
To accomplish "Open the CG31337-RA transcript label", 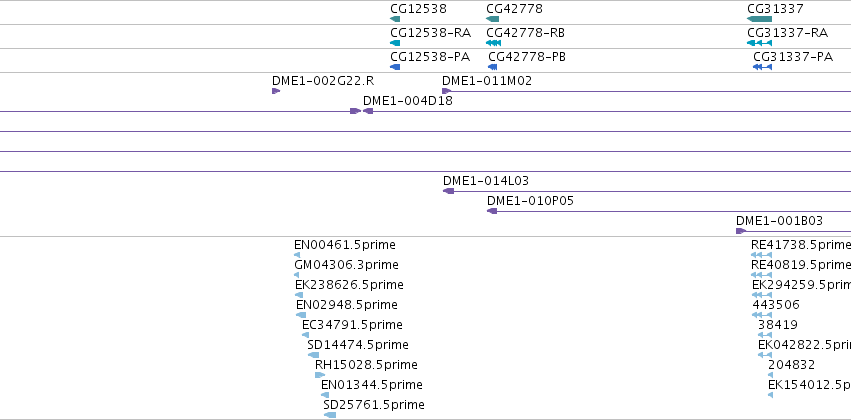I will (x=788, y=33).
